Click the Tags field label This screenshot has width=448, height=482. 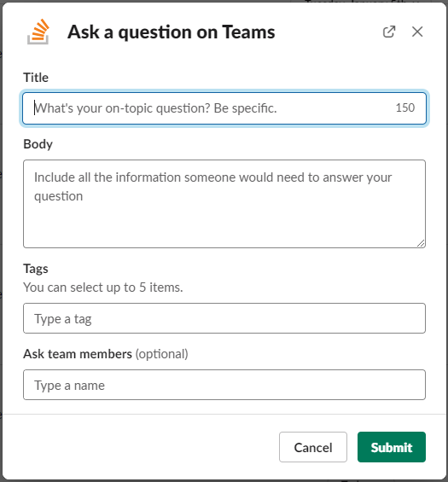tap(36, 269)
